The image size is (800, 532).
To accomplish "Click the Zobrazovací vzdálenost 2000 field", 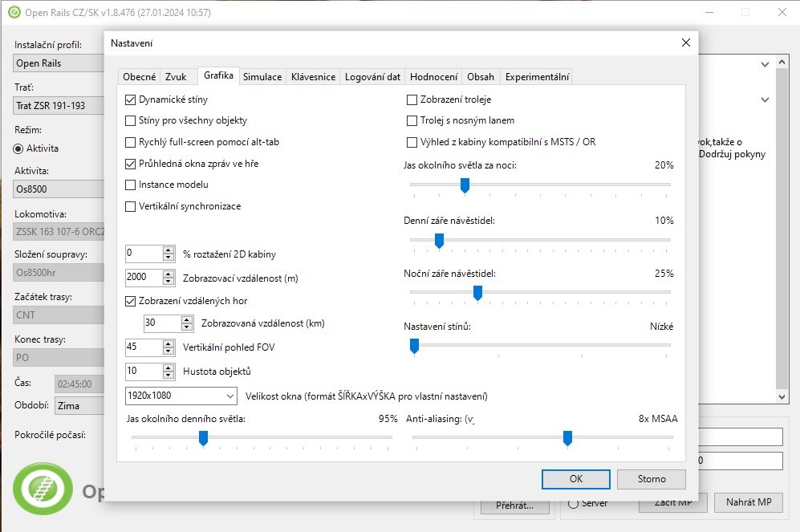I will point(144,277).
